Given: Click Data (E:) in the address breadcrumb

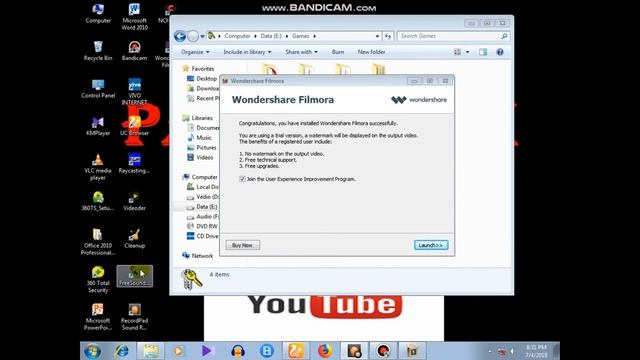Looking at the screenshot, I should click(x=271, y=36).
